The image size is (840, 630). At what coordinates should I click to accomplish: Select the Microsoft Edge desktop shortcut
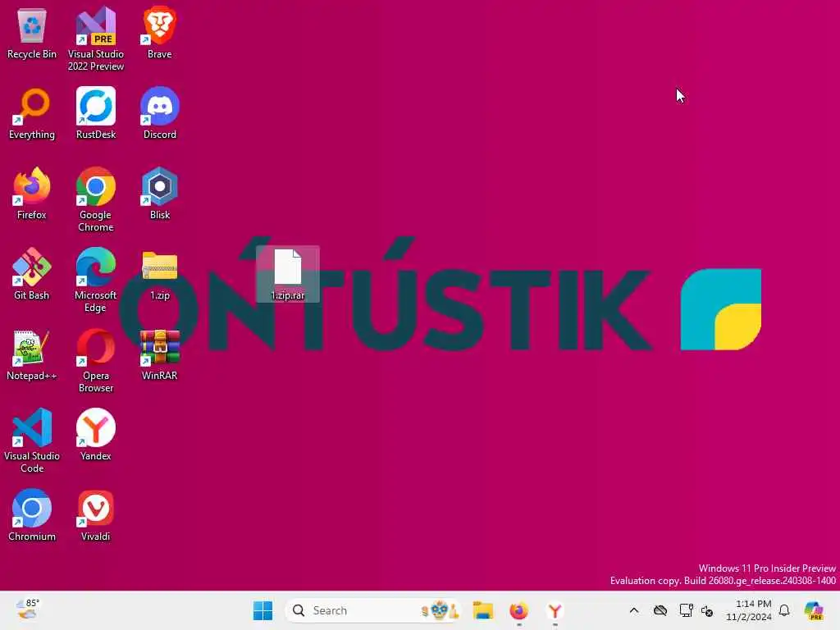pos(96,280)
